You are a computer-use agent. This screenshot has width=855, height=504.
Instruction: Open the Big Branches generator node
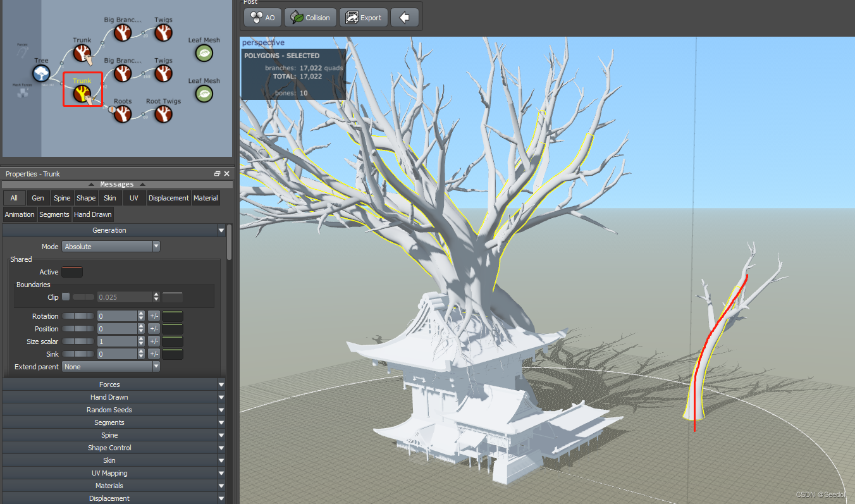[x=122, y=32]
